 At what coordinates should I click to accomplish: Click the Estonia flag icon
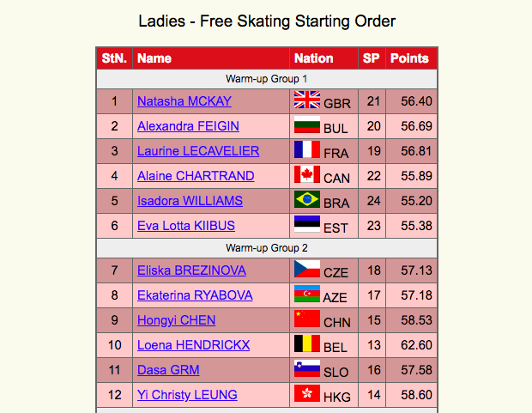306,224
